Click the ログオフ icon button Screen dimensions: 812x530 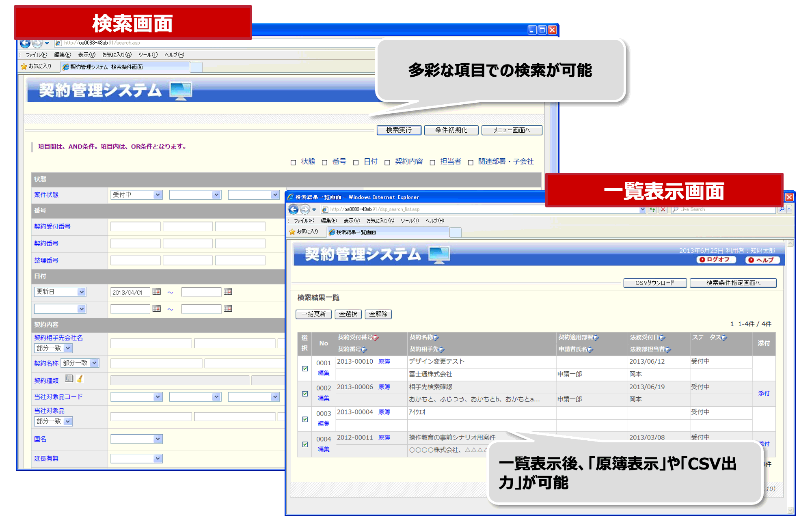click(717, 260)
